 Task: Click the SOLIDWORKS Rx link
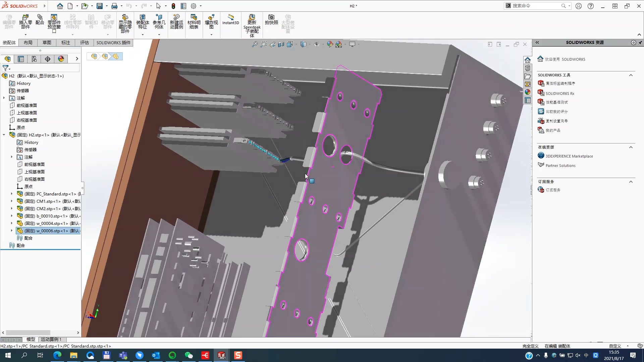point(559,94)
